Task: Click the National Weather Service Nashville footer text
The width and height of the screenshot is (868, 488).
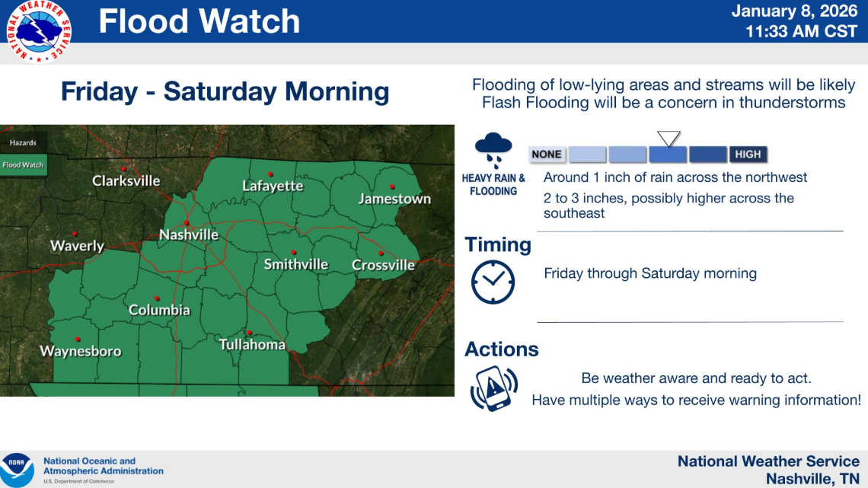Action: tap(768, 470)
